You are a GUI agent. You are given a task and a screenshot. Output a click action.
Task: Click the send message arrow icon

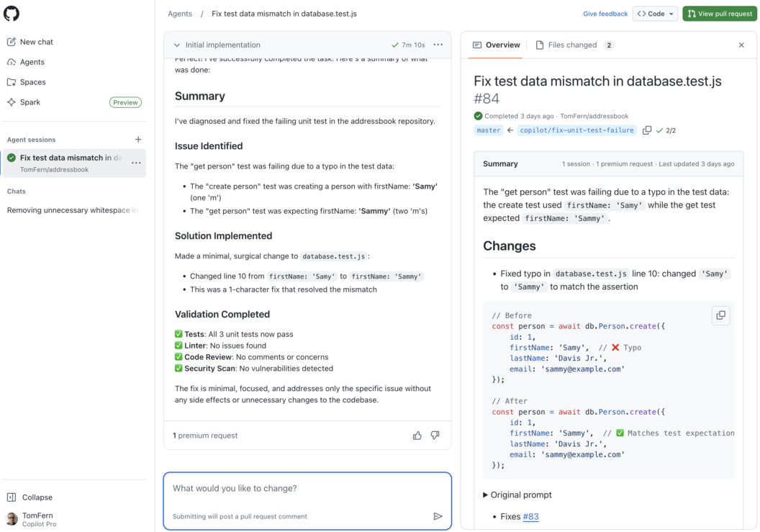point(438,516)
